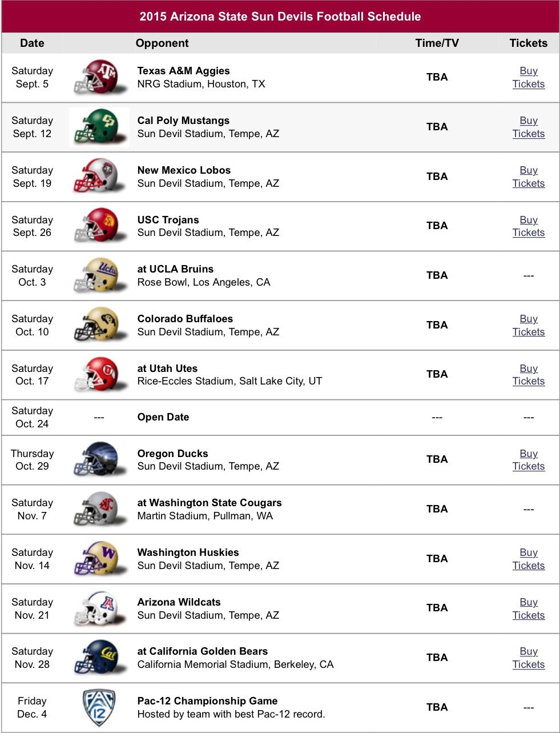Screen dimensions: 560x733
Task: Click the Texas A&M Aggies helmet icon
Action: [x=100, y=77]
